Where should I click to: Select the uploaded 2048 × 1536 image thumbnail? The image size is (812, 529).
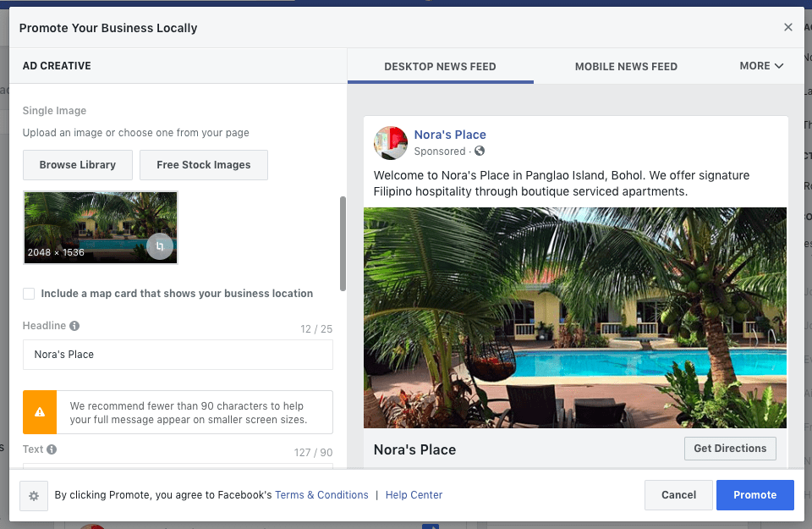[x=101, y=228]
